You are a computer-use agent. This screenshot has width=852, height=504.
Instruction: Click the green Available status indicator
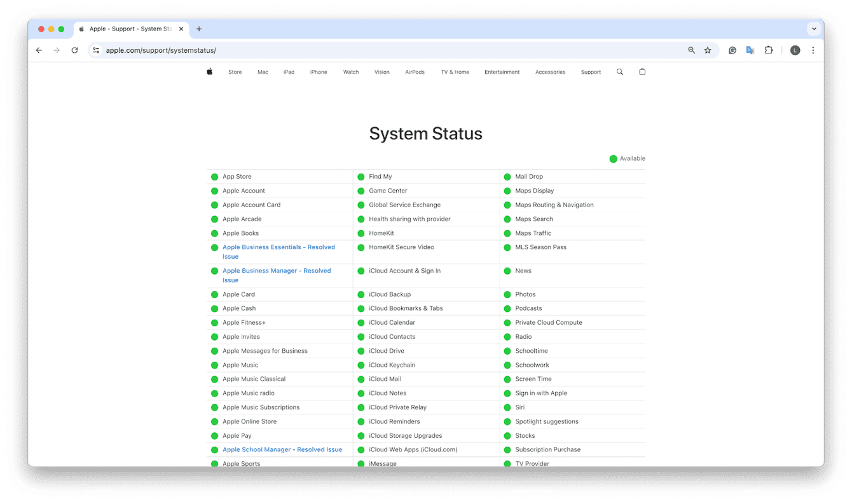[x=614, y=158]
